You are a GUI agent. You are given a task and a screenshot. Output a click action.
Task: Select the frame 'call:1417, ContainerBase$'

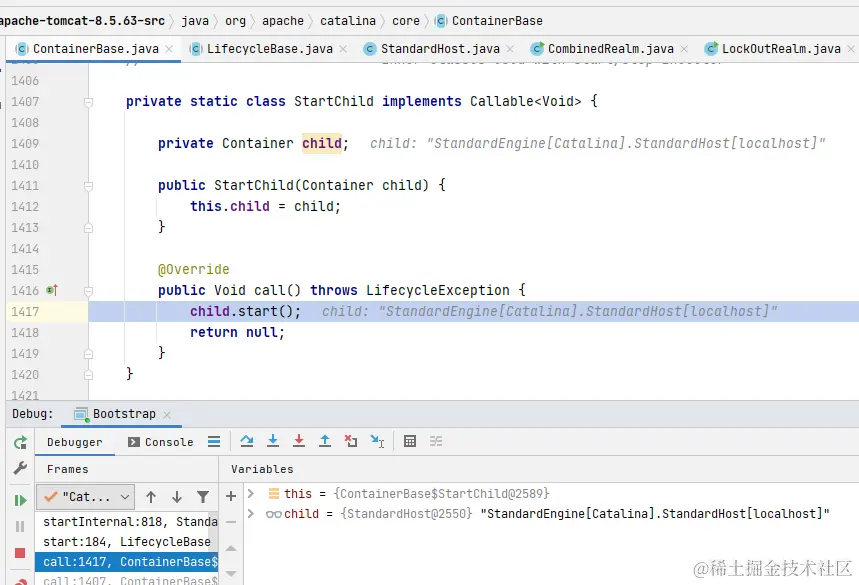tap(127, 562)
